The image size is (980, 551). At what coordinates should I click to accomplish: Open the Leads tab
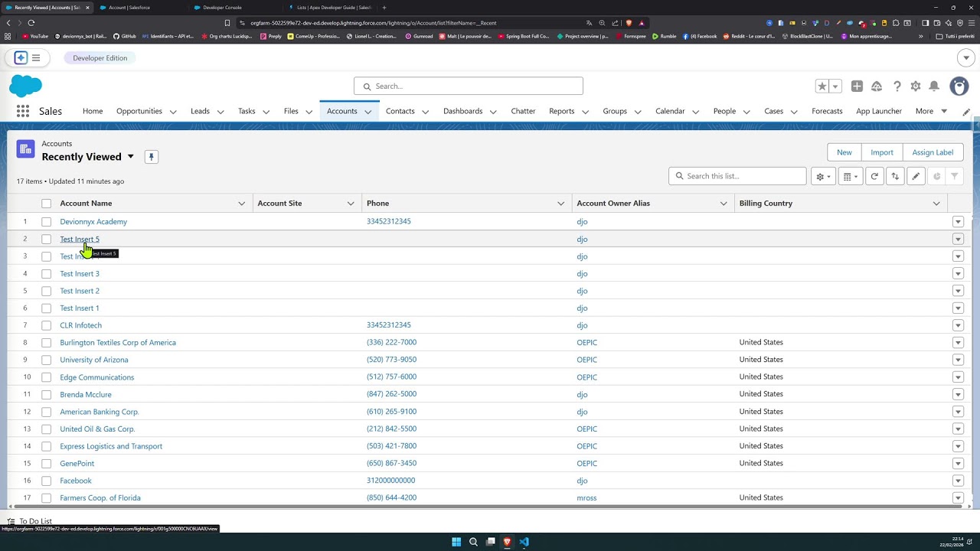200,111
